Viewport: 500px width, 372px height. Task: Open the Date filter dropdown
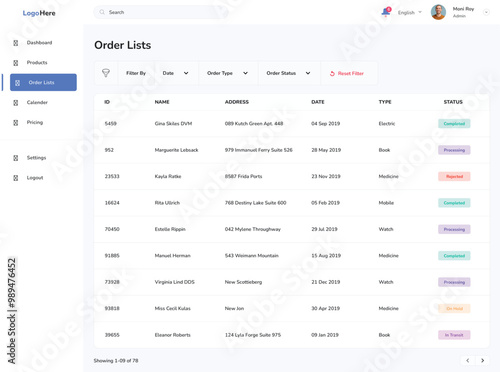[176, 73]
